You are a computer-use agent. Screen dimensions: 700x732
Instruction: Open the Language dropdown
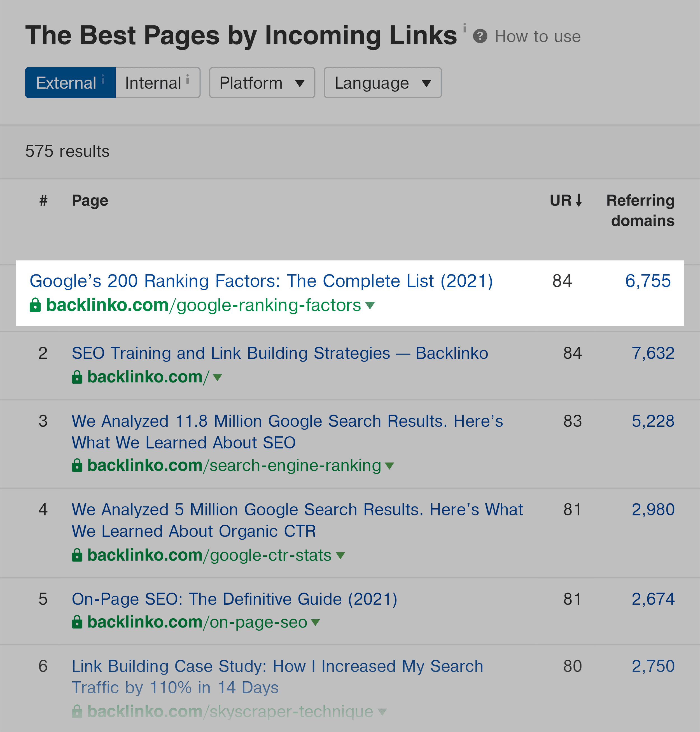click(382, 82)
